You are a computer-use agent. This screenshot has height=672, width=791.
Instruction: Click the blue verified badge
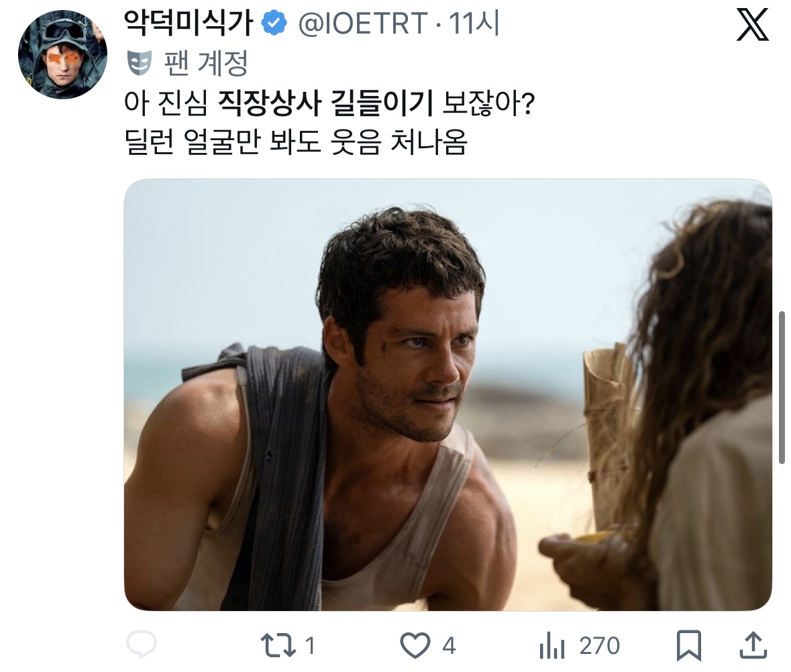pos(274,23)
